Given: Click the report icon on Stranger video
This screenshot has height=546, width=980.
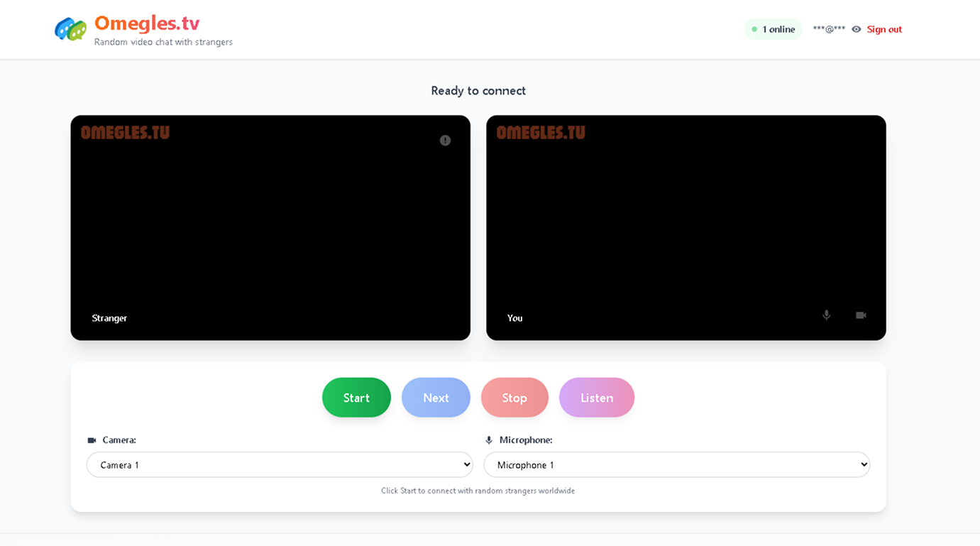Looking at the screenshot, I should [x=445, y=141].
